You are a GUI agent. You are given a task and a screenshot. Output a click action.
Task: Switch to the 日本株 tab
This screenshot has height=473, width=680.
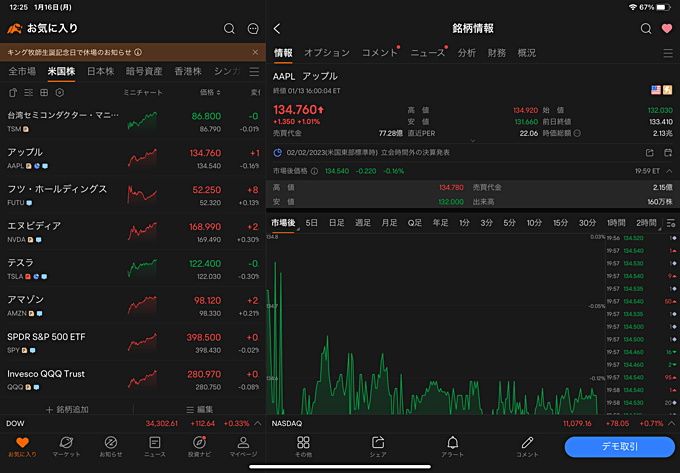point(101,72)
